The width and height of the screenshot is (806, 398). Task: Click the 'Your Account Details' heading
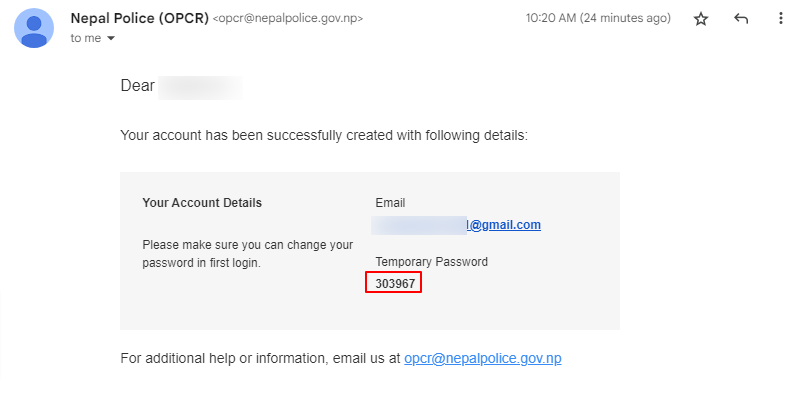click(202, 203)
